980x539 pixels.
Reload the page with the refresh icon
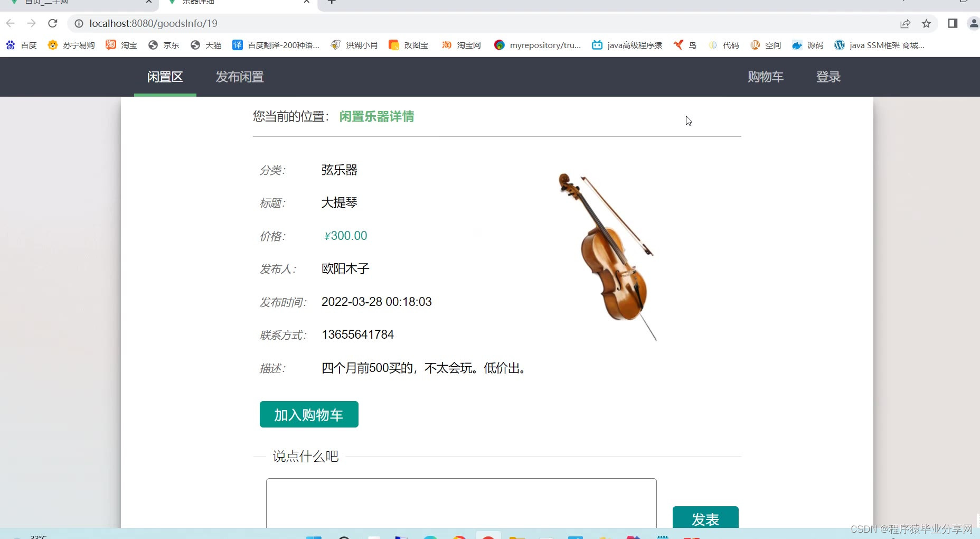pos(53,23)
